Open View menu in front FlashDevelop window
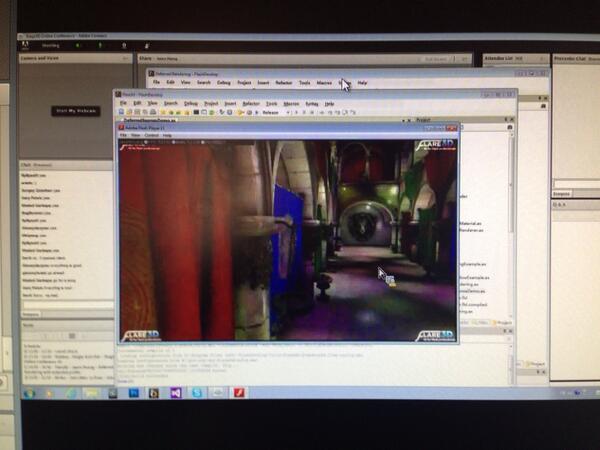Image resolution: width=600 pixels, height=450 pixels. pos(152,103)
